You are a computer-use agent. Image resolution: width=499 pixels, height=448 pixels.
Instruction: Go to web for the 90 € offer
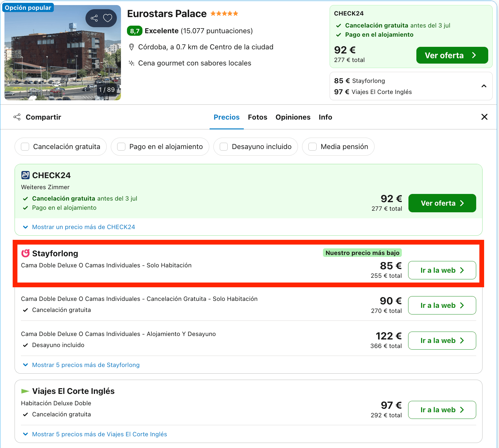click(442, 305)
